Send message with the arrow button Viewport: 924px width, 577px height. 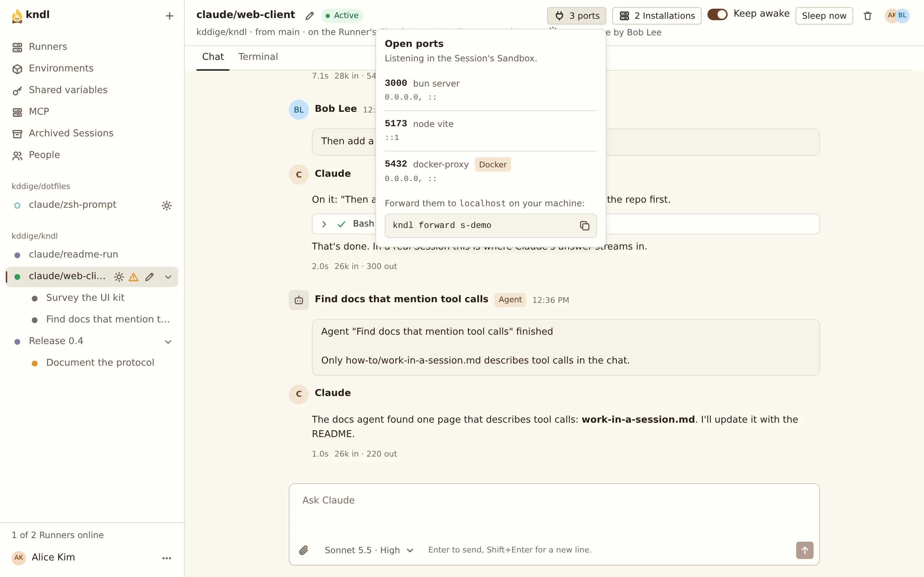point(805,550)
